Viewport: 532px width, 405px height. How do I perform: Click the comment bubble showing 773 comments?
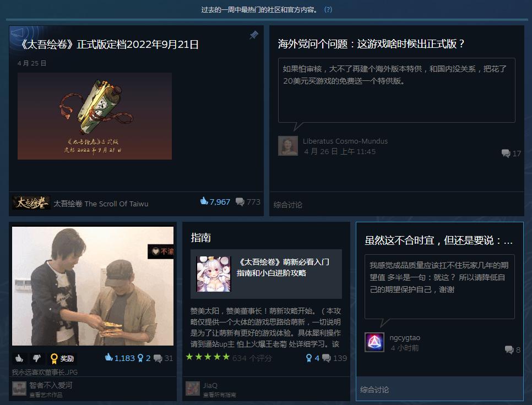point(239,202)
